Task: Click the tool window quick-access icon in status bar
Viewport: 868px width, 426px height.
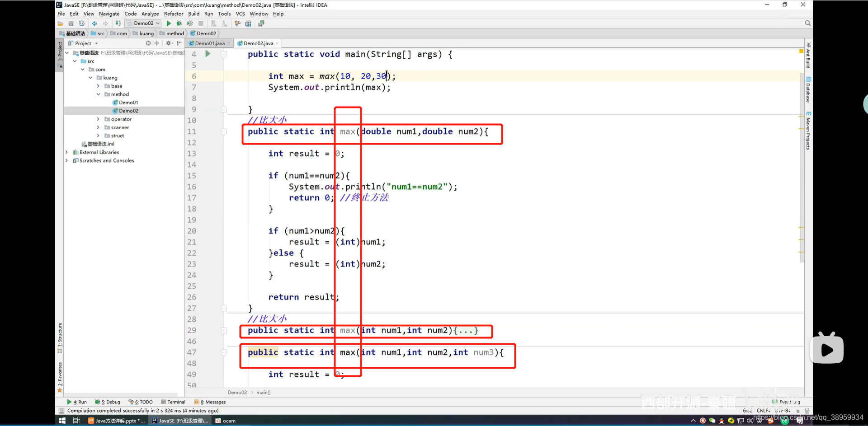Action: (61, 411)
